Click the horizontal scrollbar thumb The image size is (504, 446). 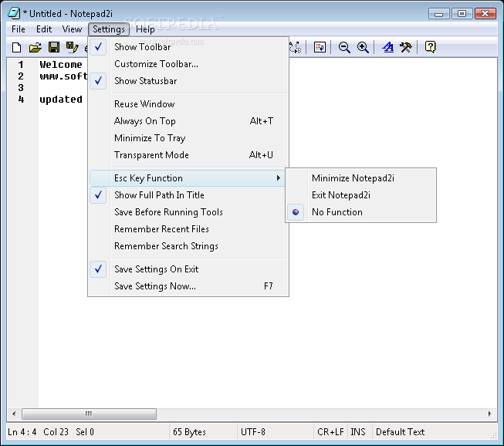[x=89, y=414]
